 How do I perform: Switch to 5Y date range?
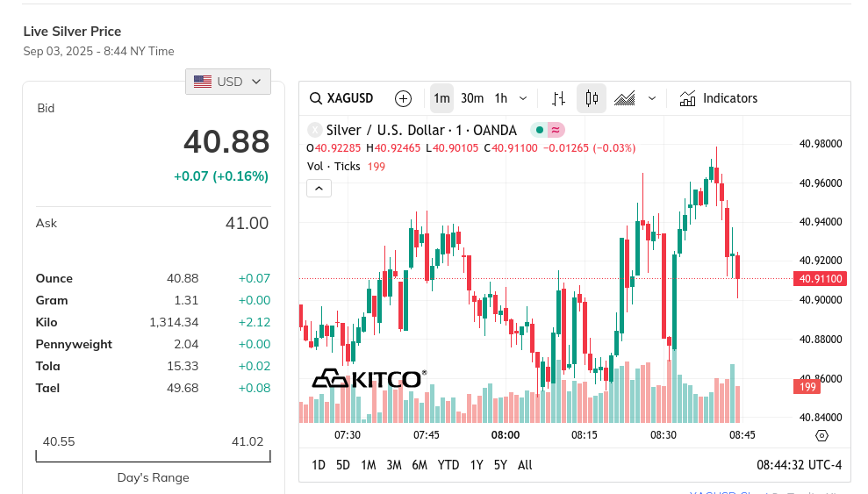tap(500, 465)
